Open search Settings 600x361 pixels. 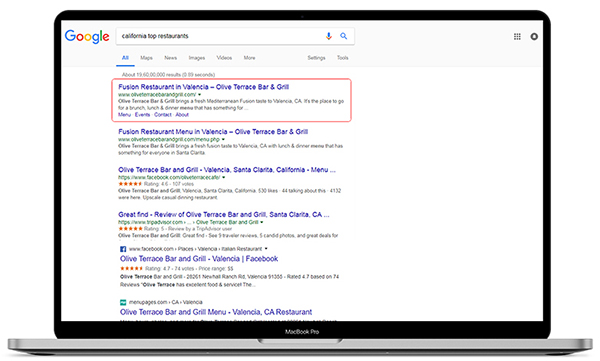pos(316,58)
